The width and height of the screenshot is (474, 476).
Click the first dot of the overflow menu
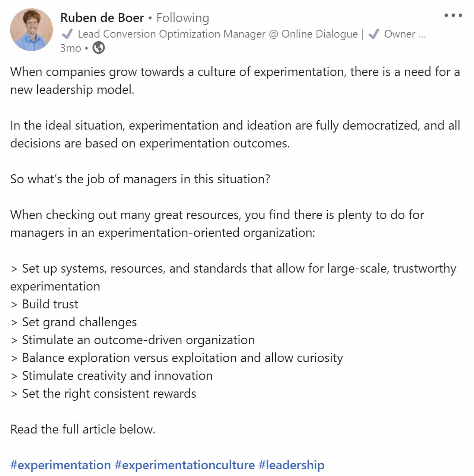[x=445, y=15]
